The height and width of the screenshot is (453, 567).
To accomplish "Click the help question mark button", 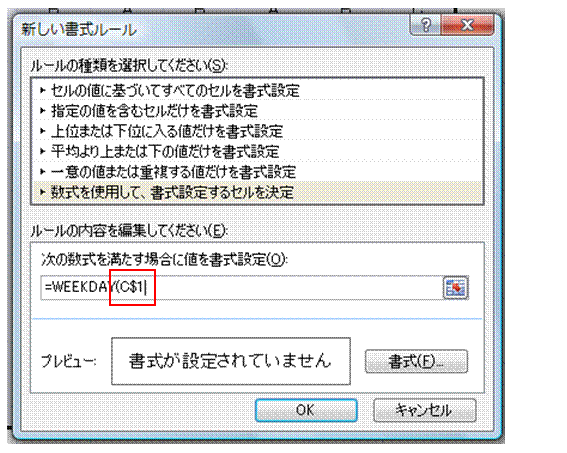I will [x=426, y=25].
